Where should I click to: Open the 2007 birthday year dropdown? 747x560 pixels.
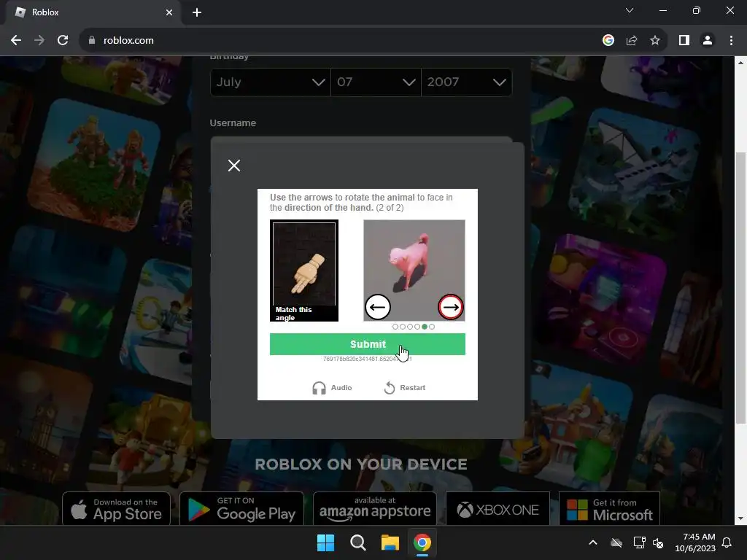pyautogui.click(x=467, y=82)
